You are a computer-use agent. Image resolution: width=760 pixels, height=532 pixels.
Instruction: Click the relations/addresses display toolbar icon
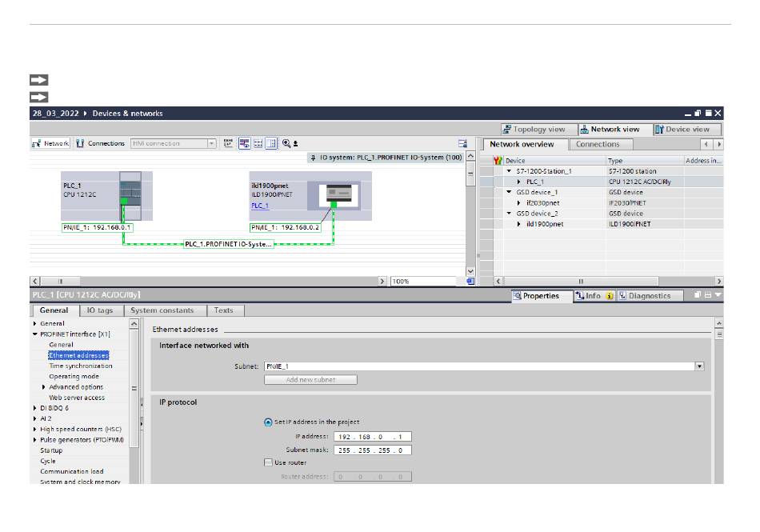point(228,143)
